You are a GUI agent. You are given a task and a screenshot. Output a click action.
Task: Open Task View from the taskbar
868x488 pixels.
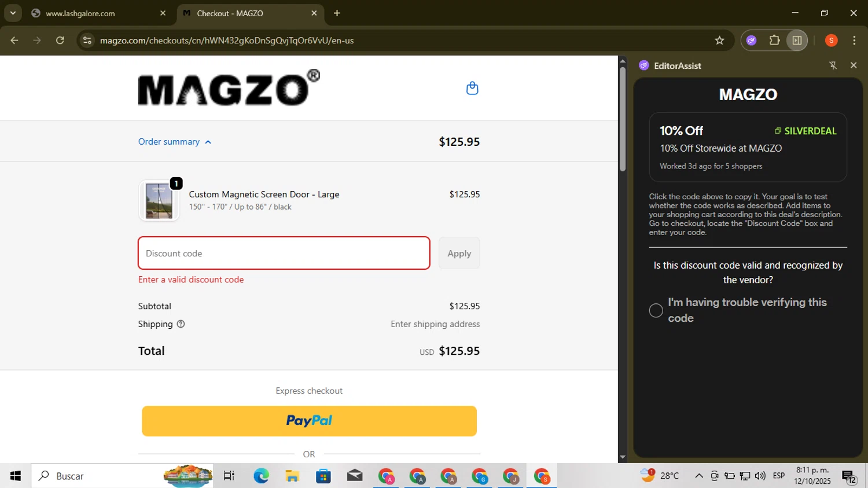pyautogui.click(x=229, y=476)
